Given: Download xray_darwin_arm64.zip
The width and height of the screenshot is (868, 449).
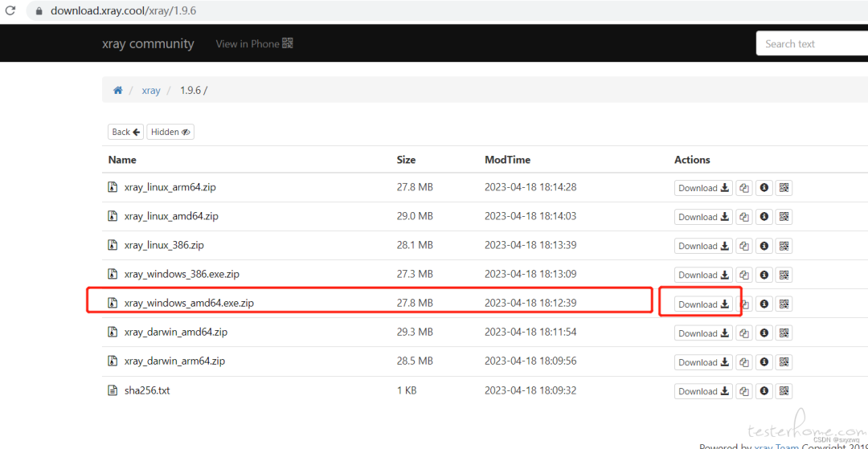Looking at the screenshot, I should coord(703,362).
